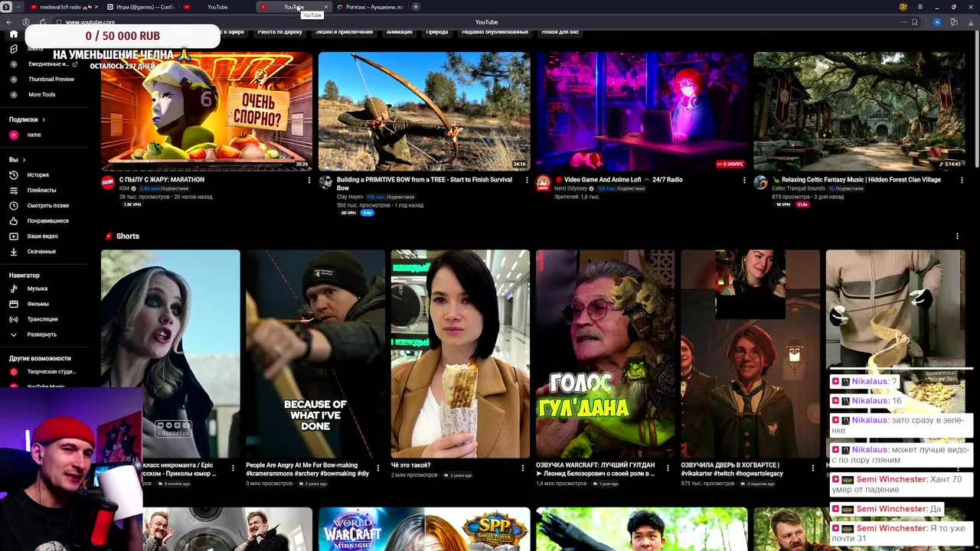Open the browser profile avatar icon
Image resolution: width=980 pixels, height=551 pixels.
click(903, 7)
